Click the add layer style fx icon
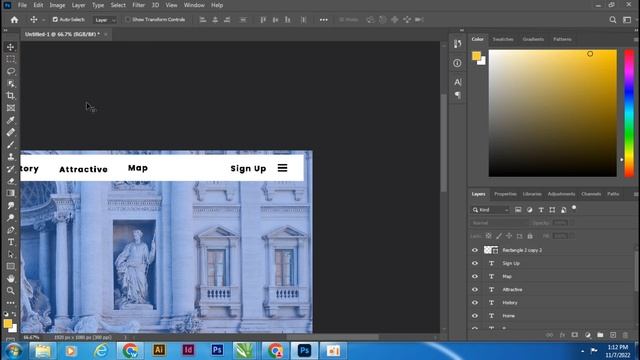 pyautogui.click(x=562, y=335)
